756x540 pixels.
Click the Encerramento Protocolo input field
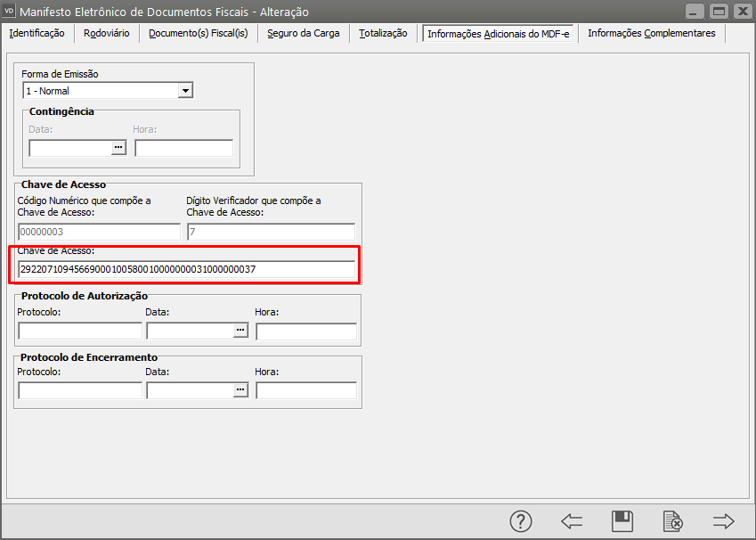[x=80, y=391]
